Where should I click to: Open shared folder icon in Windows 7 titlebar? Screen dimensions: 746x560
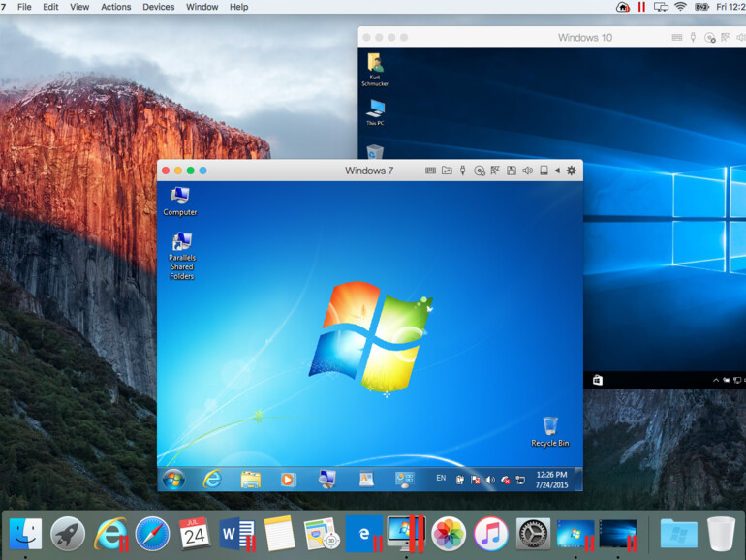tap(447, 171)
